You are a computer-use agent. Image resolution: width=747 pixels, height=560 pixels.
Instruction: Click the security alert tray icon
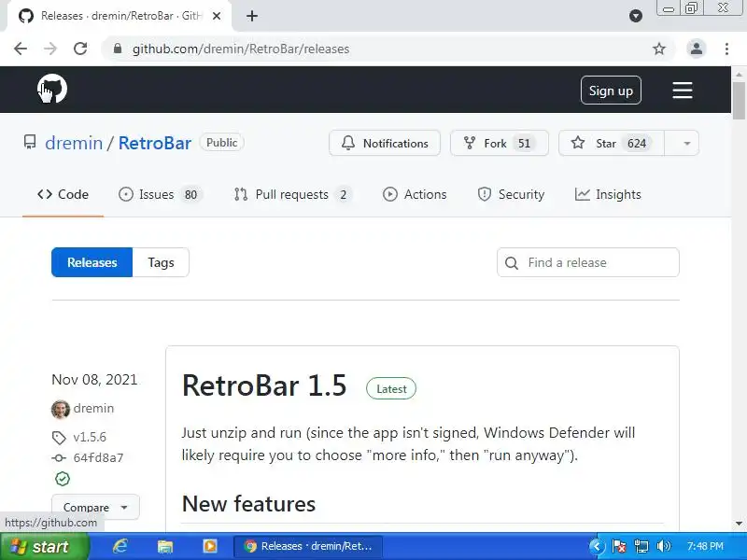coord(619,546)
